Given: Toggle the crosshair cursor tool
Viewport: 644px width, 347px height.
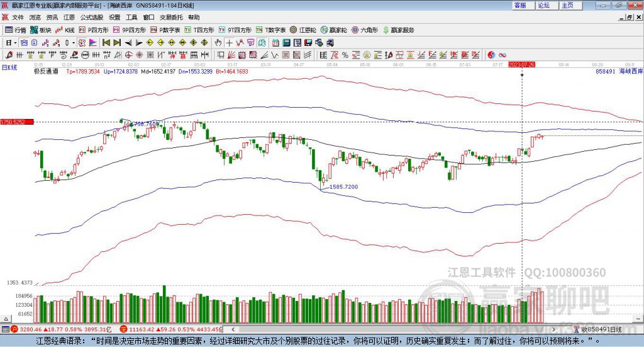Looking at the screenshot, I should (230, 43).
